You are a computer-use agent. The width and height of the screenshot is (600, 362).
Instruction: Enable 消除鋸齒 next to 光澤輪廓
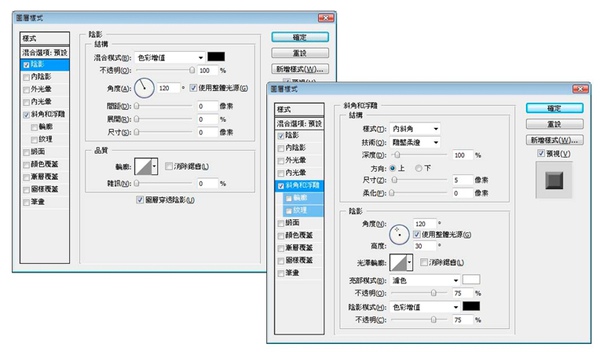(x=424, y=262)
